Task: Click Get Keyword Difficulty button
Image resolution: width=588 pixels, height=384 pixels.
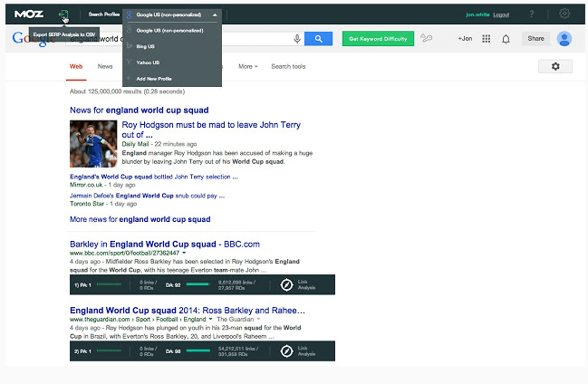Action: (x=378, y=39)
